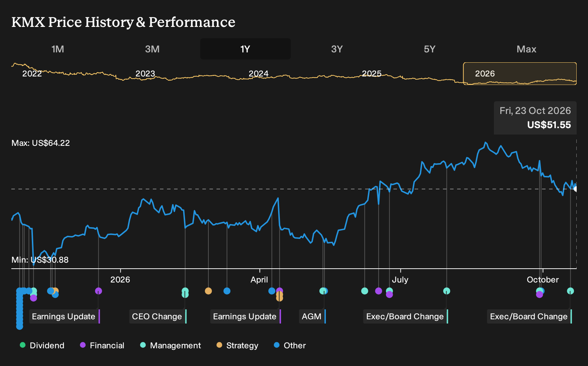588x366 pixels.
Task: Switch to the 5Y time range
Action: coord(430,49)
